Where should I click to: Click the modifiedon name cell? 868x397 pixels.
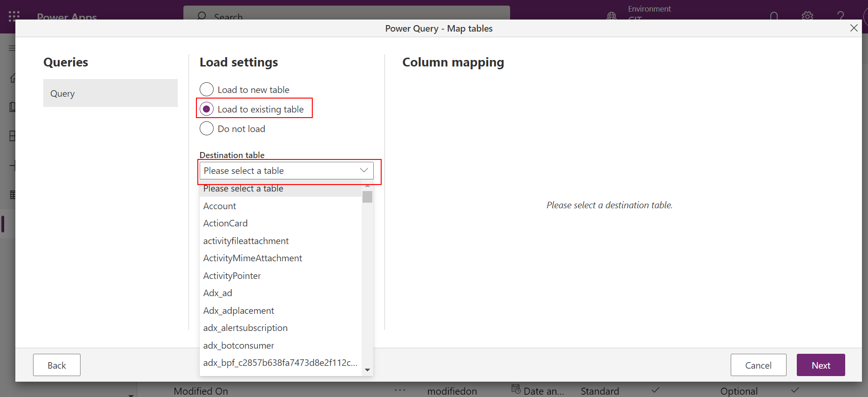click(x=452, y=391)
